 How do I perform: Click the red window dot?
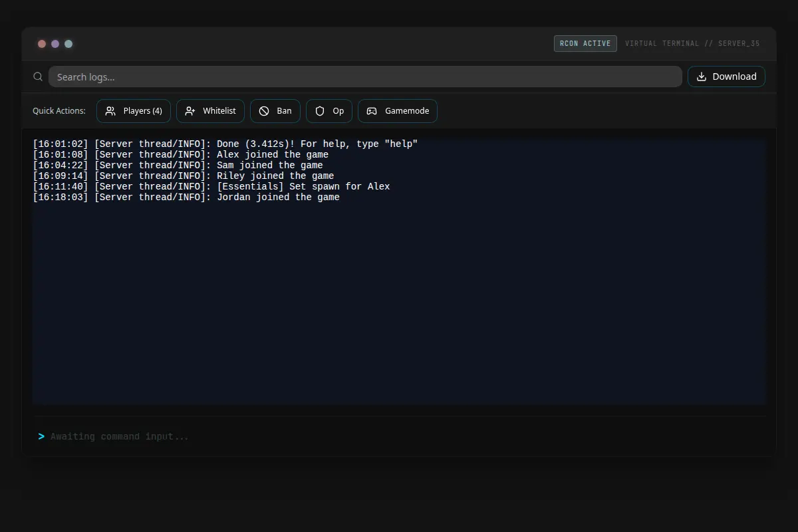click(42, 44)
